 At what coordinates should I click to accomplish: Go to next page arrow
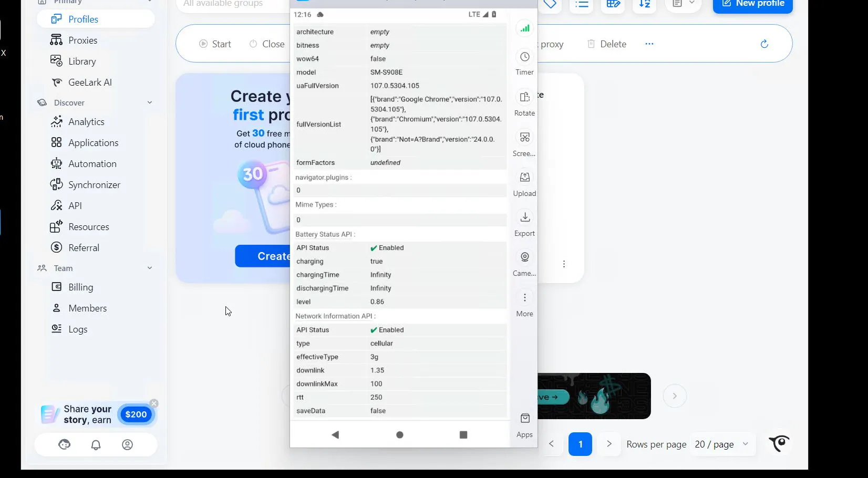(609, 444)
